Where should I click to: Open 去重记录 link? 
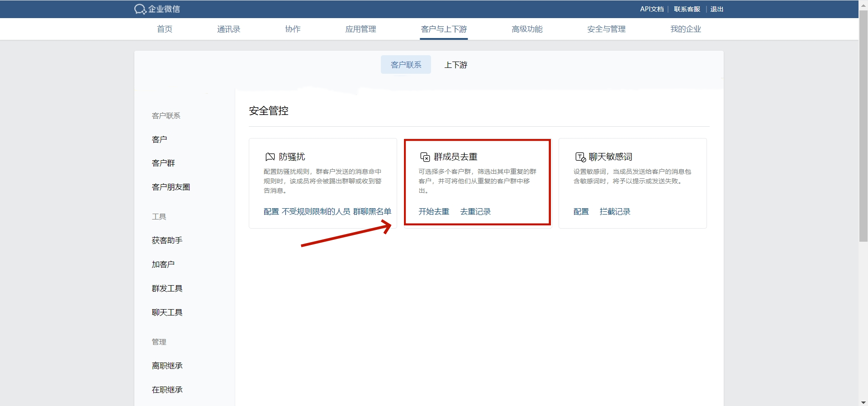(x=475, y=211)
